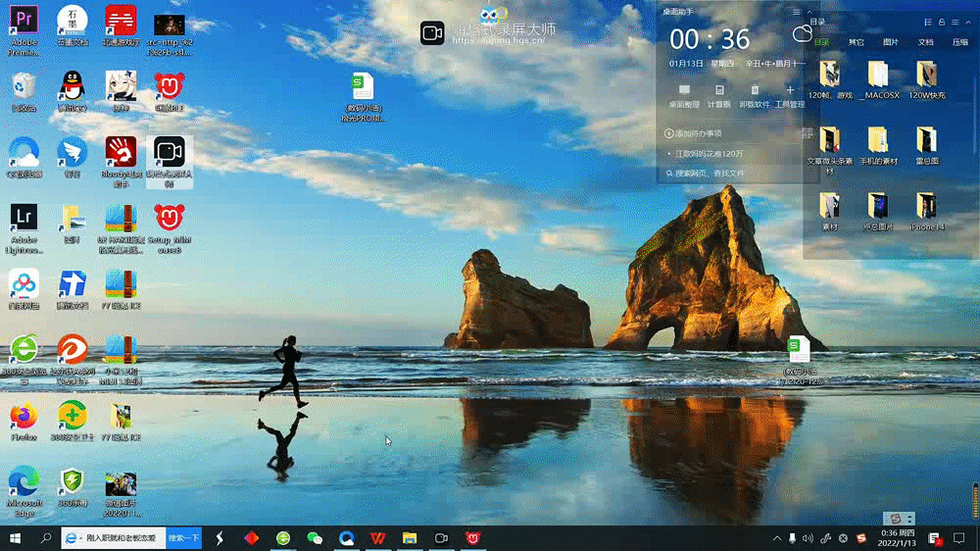Select the spreadsheet file near the sea rock
This screenshot has height=551, width=980.
[800, 359]
